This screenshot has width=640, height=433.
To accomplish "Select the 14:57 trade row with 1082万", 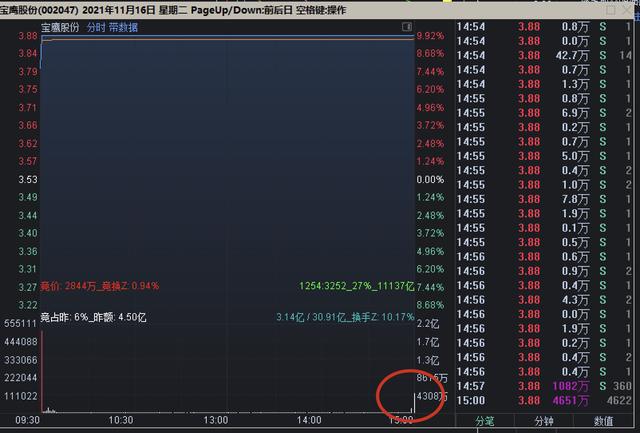I will point(544,386).
